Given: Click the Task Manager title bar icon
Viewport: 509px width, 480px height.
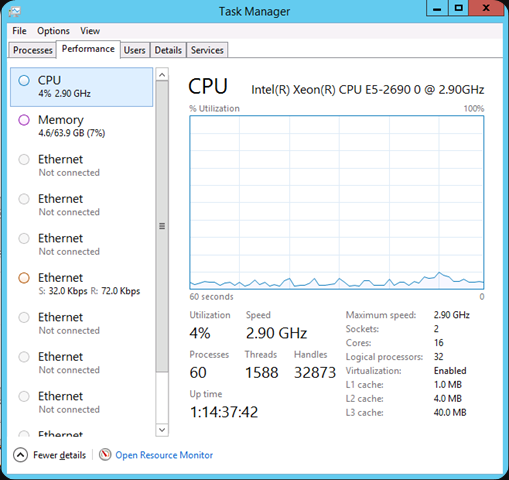Looking at the screenshot, I should (x=15, y=12).
